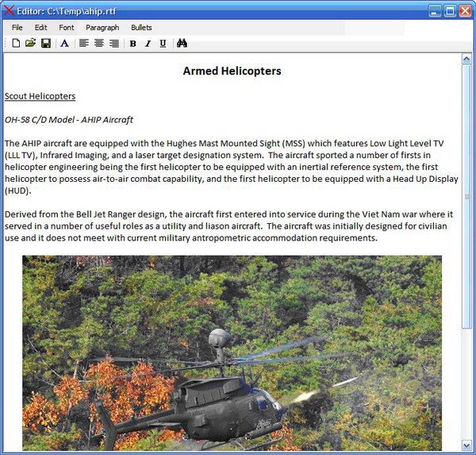Toggle italic formatting
This screenshot has width=476, height=455.
click(148, 44)
